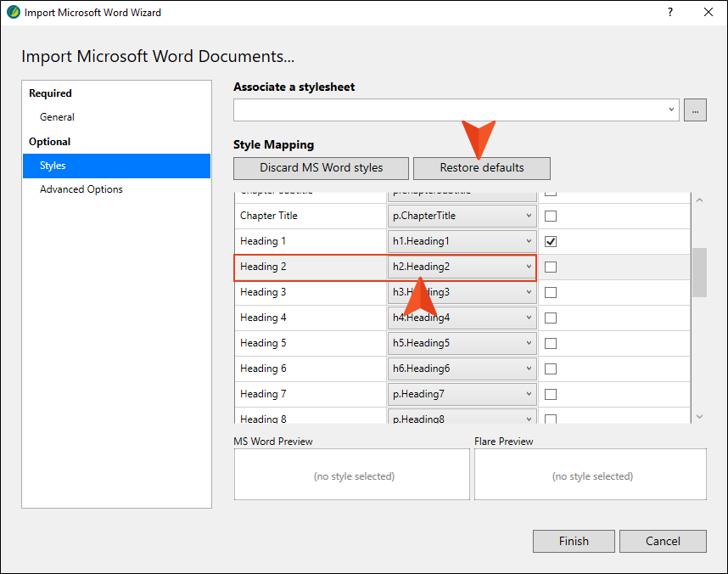Viewport: 728px width, 574px height.
Task: Select the Heading 5 style row
Action: tap(311, 343)
